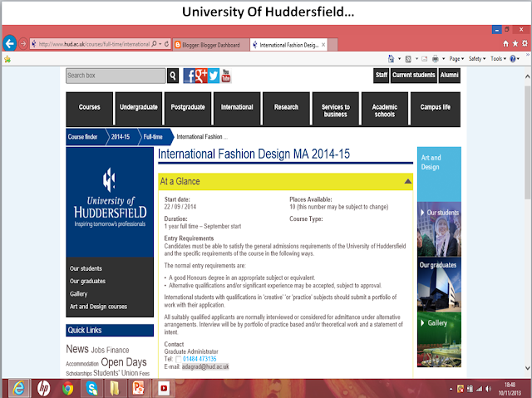Open Art and Design courses sidebar link
Screen dimensions: 532x398
[98, 307]
